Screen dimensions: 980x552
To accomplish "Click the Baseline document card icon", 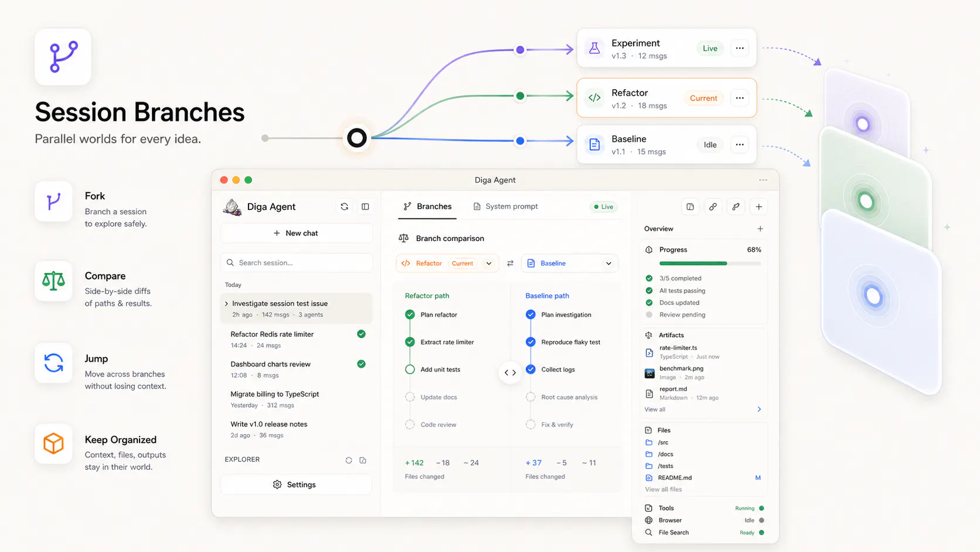I will point(594,144).
